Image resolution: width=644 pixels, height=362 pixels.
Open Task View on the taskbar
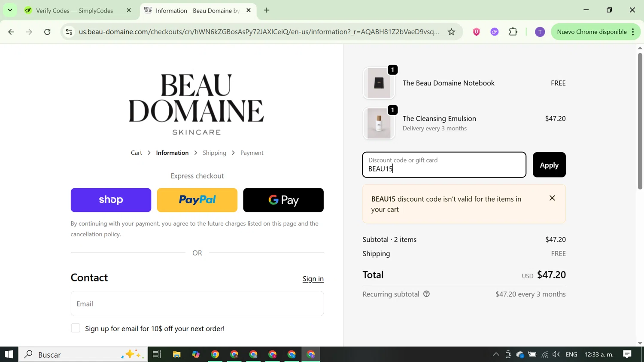click(x=157, y=354)
